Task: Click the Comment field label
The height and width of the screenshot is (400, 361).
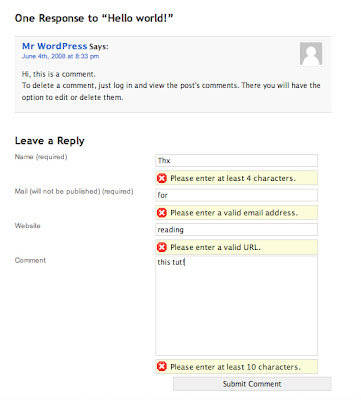Action: tap(30, 260)
